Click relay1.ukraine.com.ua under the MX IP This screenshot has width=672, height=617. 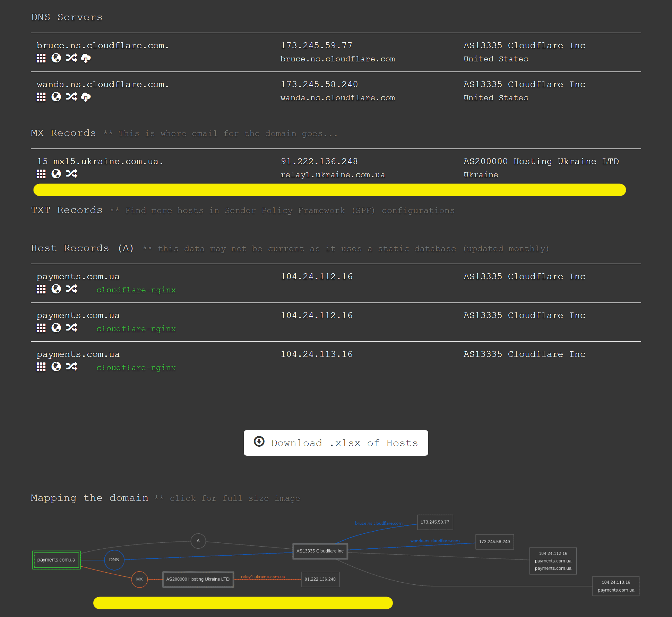333,175
